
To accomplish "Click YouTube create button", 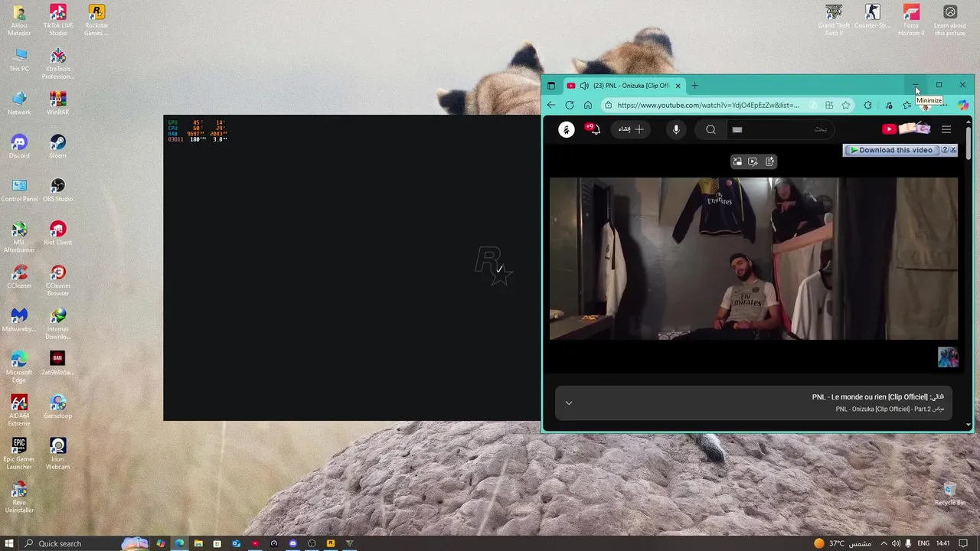I will 631,129.
